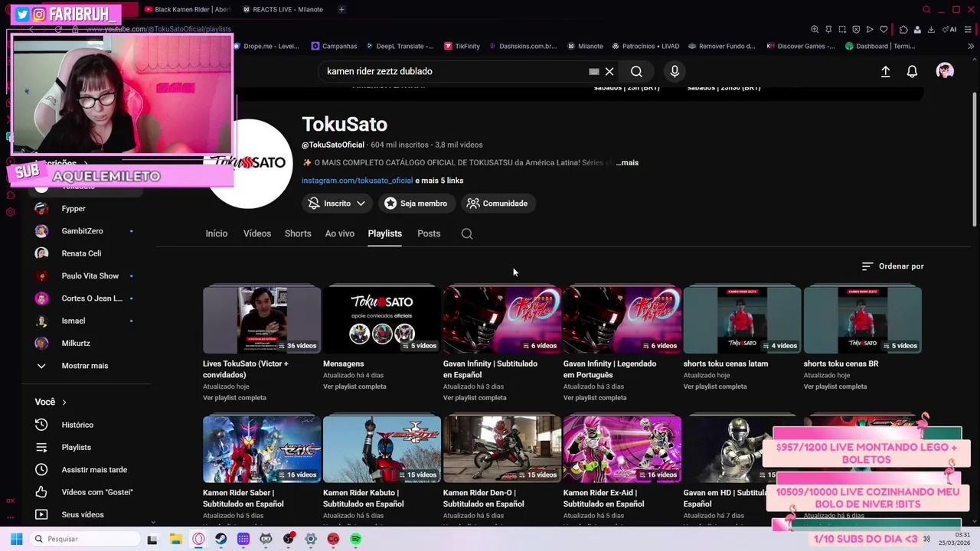This screenshot has height=551, width=980.
Task: Start voice search with the microphone icon
Action: click(675, 71)
